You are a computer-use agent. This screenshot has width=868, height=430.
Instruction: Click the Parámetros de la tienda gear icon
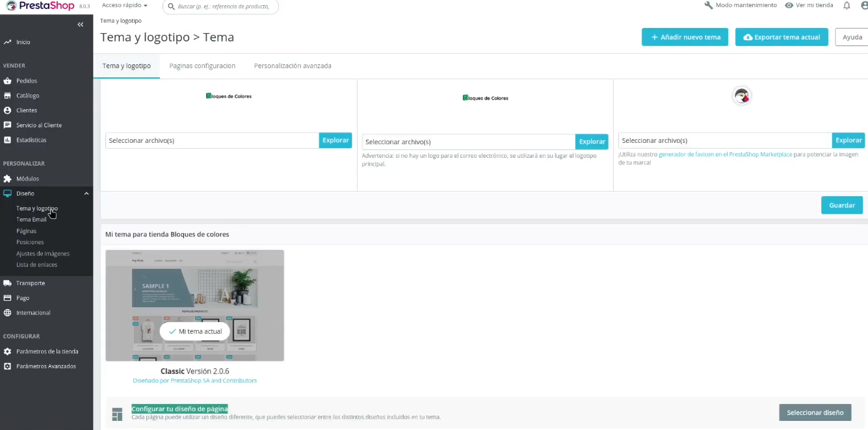coord(7,351)
